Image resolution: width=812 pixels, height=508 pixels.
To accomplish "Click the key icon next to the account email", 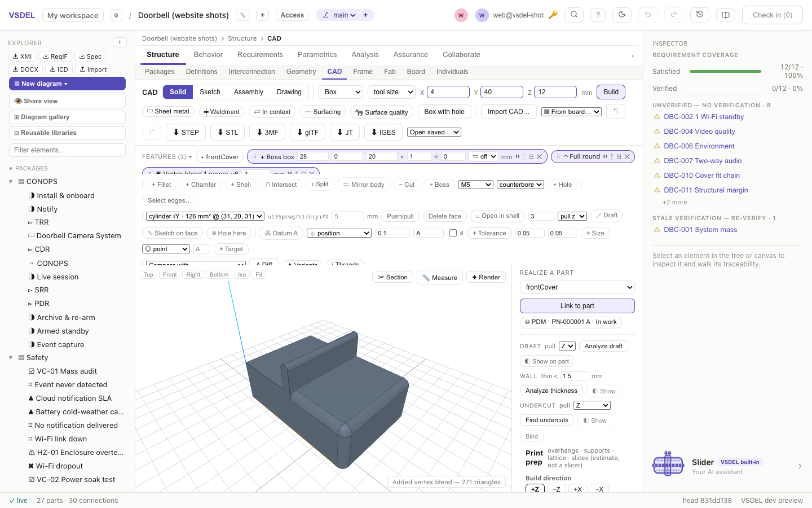I will [553, 15].
